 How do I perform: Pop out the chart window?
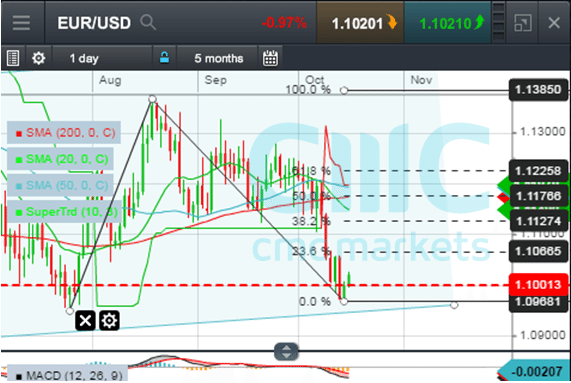click(x=523, y=23)
